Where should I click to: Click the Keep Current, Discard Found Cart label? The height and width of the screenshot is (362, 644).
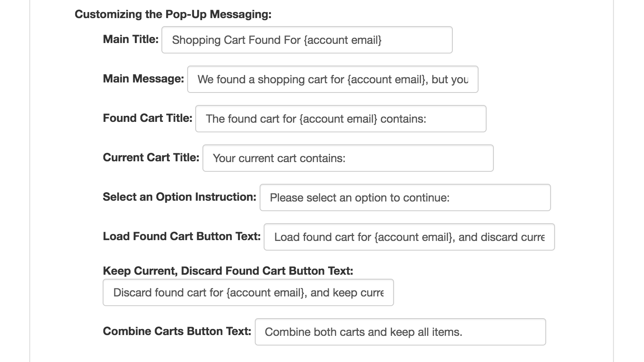228,271
